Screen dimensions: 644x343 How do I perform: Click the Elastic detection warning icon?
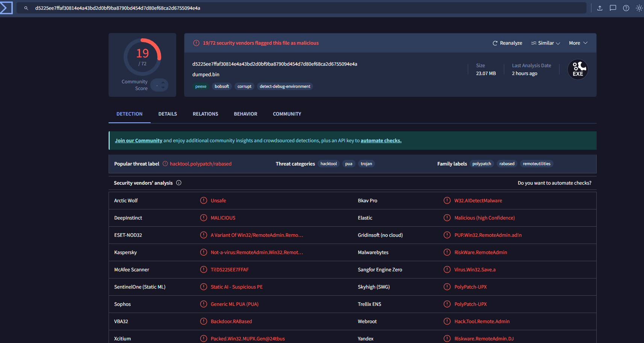[x=447, y=218]
